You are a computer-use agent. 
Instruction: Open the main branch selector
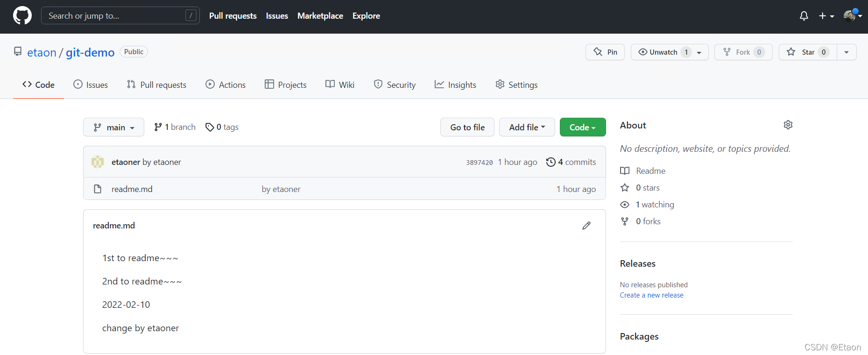pos(113,127)
